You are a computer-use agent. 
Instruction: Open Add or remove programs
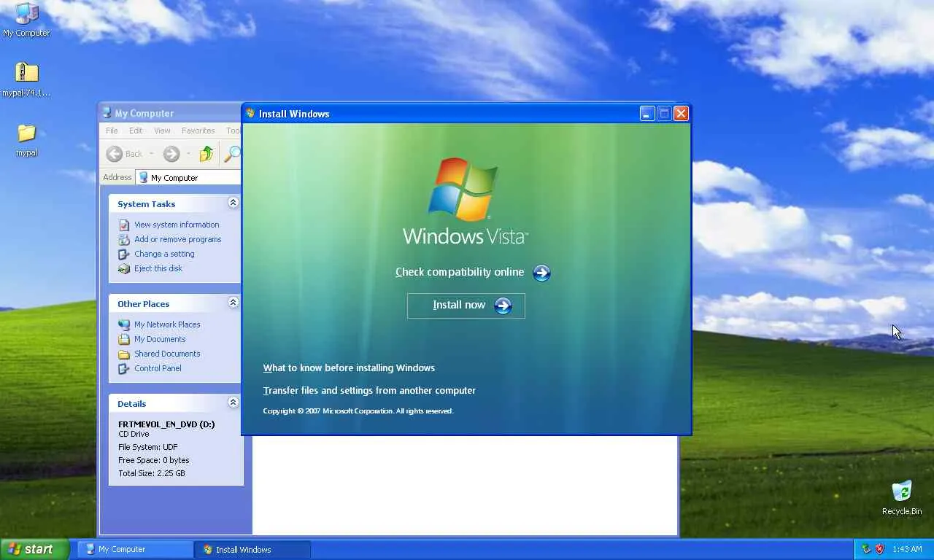click(177, 239)
